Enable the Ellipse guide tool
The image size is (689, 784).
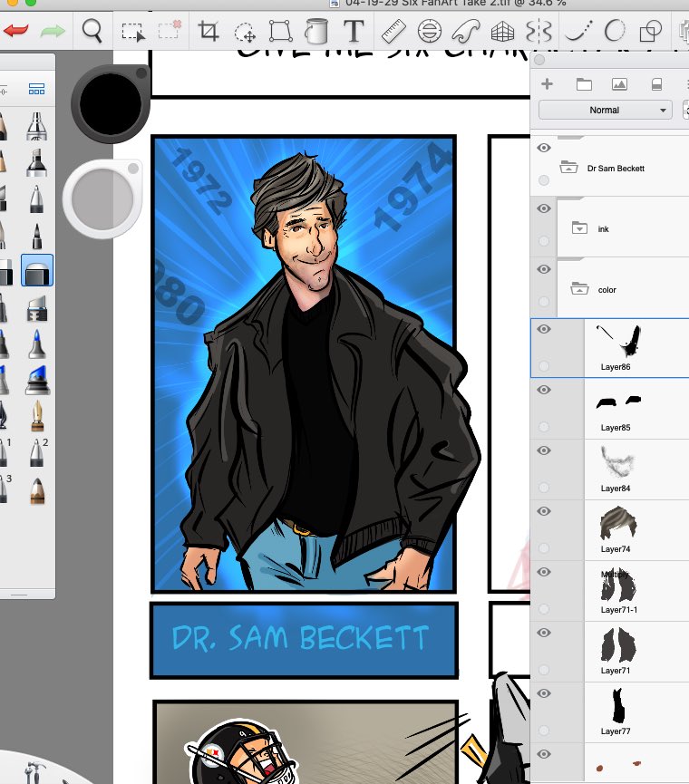[429, 31]
